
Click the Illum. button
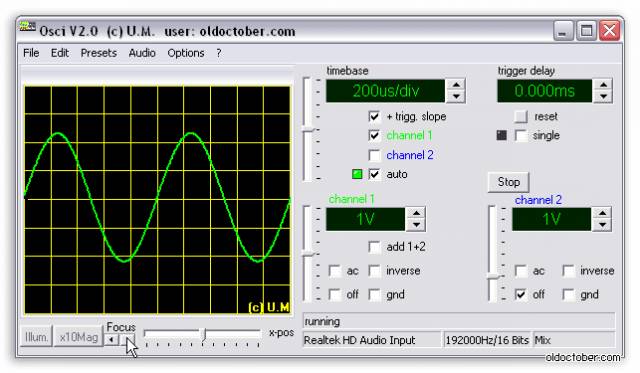(36, 337)
